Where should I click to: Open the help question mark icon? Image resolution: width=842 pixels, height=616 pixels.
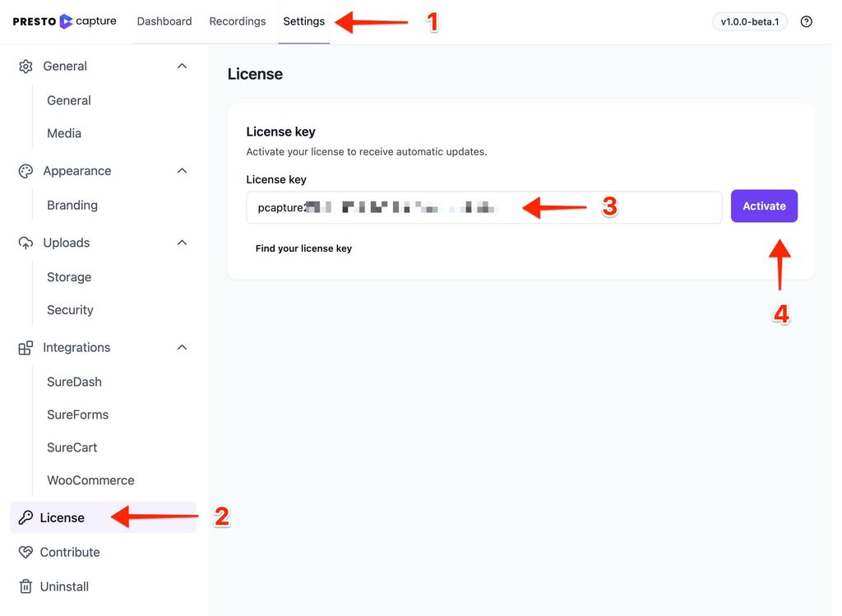tap(806, 21)
